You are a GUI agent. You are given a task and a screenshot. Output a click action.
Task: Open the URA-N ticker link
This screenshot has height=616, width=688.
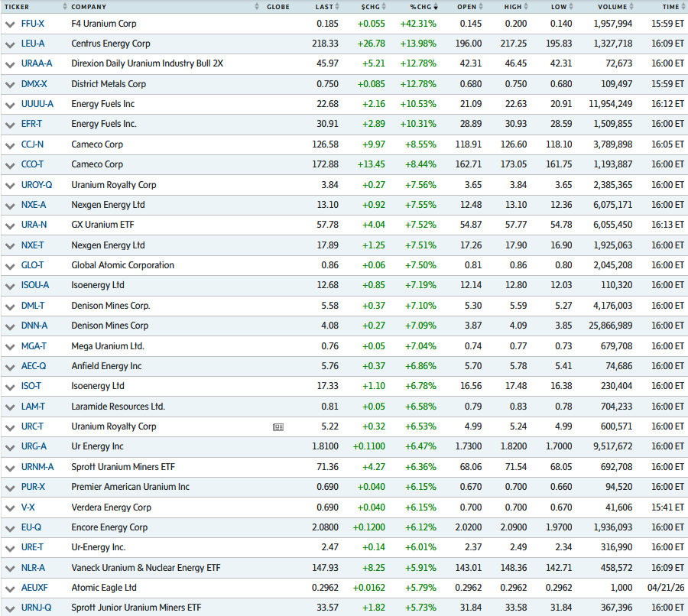tap(34, 225)
